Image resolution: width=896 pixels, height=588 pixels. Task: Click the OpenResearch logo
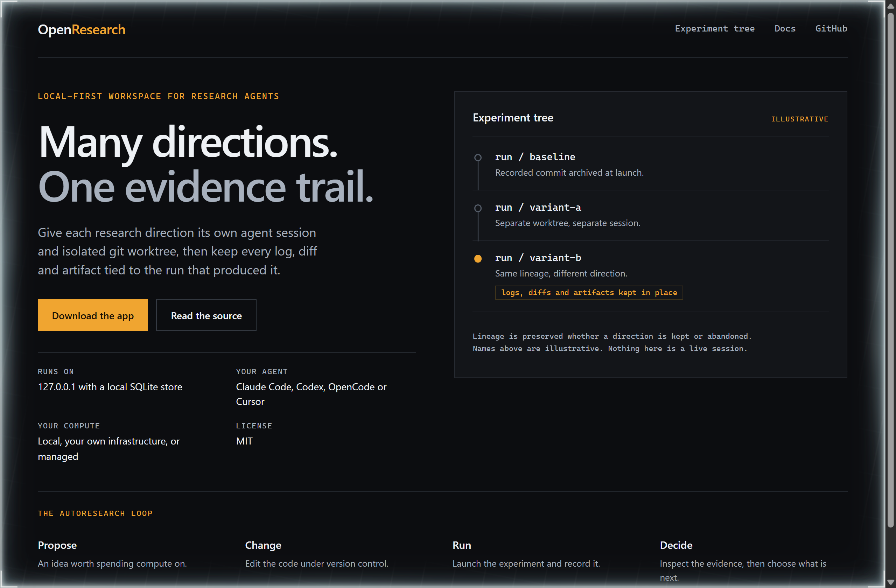coord(81,29)
